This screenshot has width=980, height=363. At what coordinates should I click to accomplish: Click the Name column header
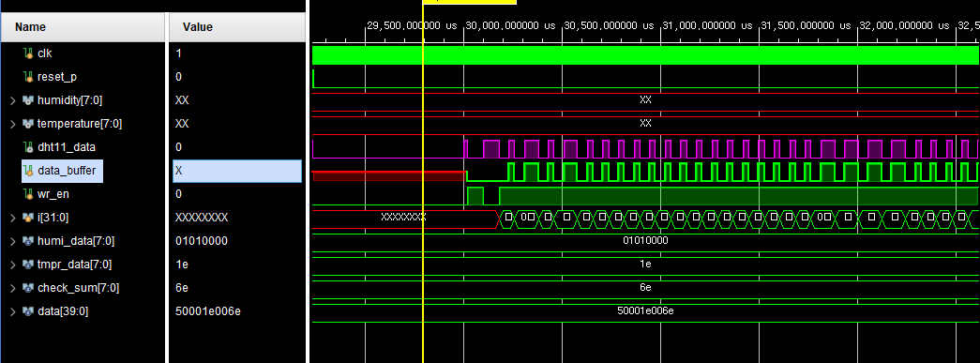pyautogui.click(x=83, y=27)
